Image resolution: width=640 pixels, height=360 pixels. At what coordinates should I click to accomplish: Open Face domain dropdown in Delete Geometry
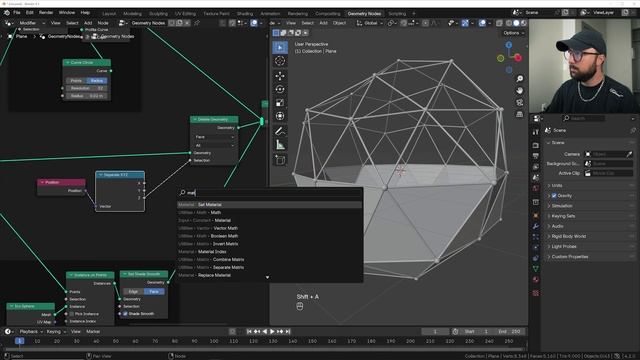point(214,137)
